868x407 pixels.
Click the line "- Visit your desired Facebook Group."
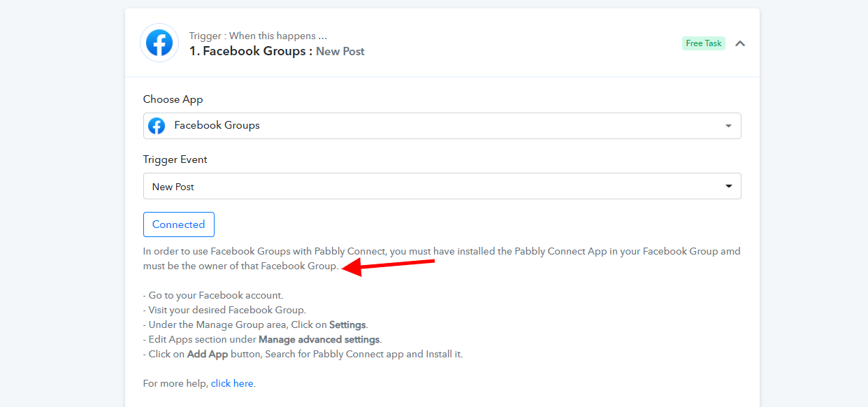click(224, 310)
